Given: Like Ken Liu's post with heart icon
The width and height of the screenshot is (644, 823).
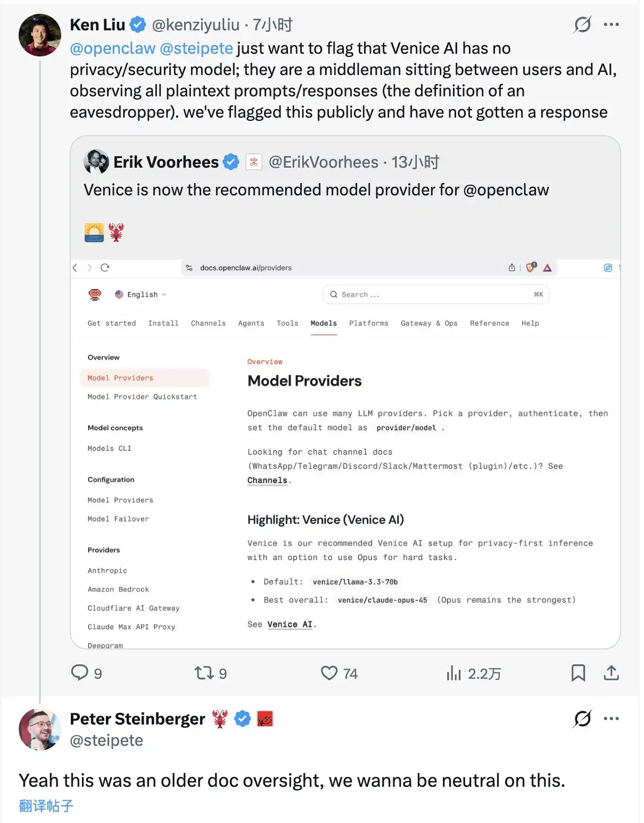Looking at the screenshot, I should click(329, 673).
